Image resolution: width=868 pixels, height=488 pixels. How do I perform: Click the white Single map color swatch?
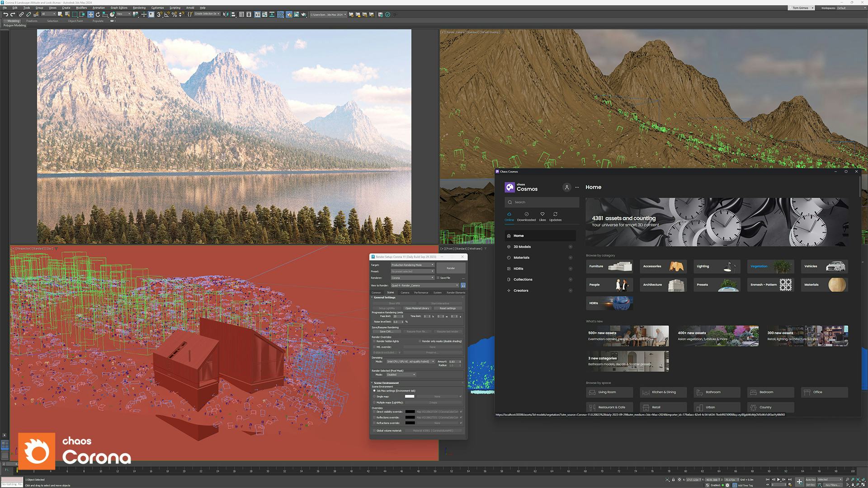(x=410, y=396)
